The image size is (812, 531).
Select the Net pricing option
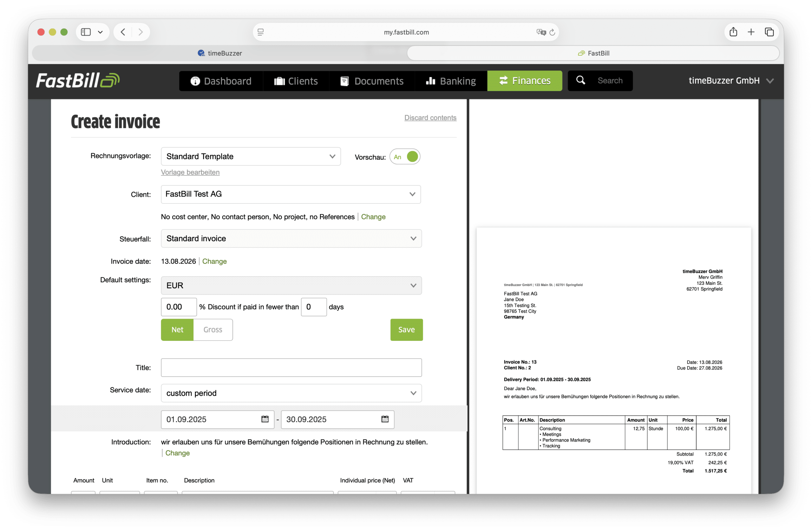tap(177, 329)
